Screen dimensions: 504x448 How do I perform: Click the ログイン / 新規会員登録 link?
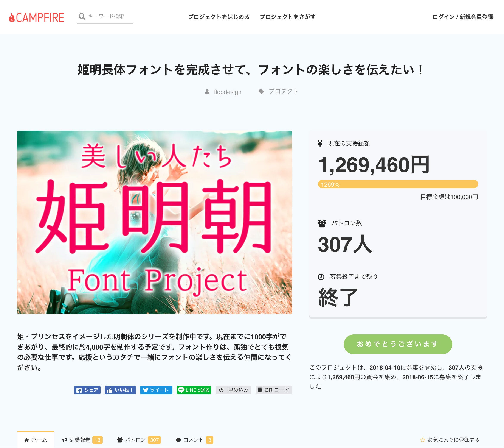point(463,17)
